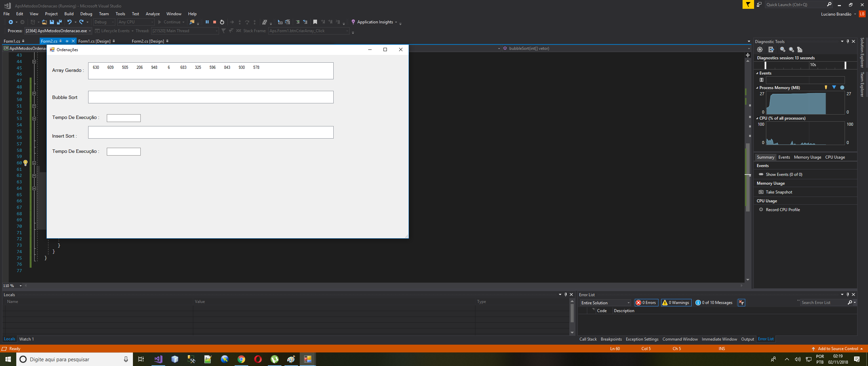Toggle the 0 Warnings filter
The width and height of the screenshot is (868, 366).
(x=676, y=303)
